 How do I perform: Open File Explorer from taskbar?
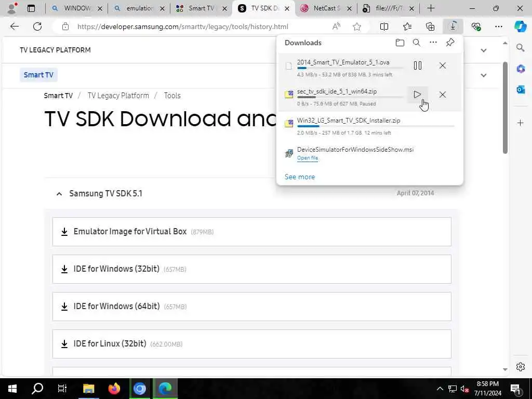tap(88, 388)
